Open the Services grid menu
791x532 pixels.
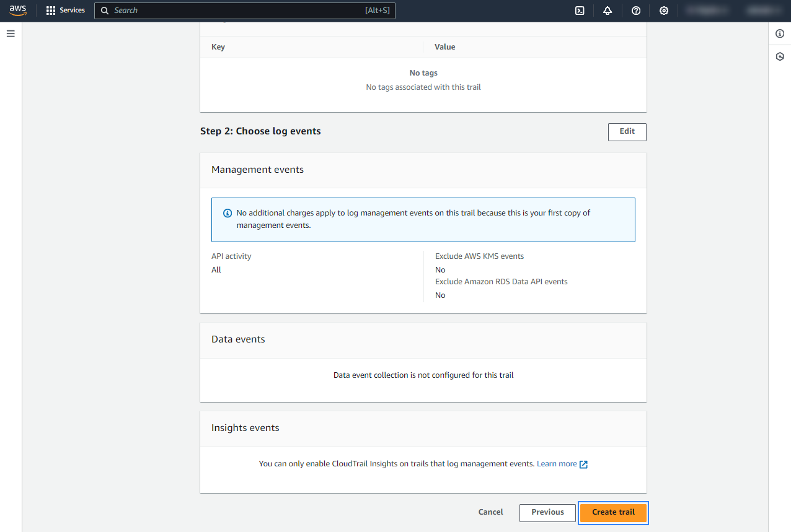(x=65, y=11)
